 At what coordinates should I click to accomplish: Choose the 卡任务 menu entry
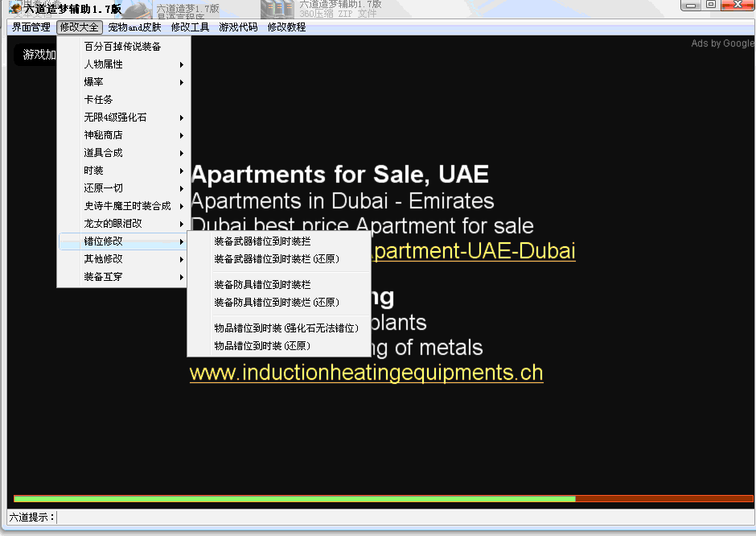[x=124, y=100]
